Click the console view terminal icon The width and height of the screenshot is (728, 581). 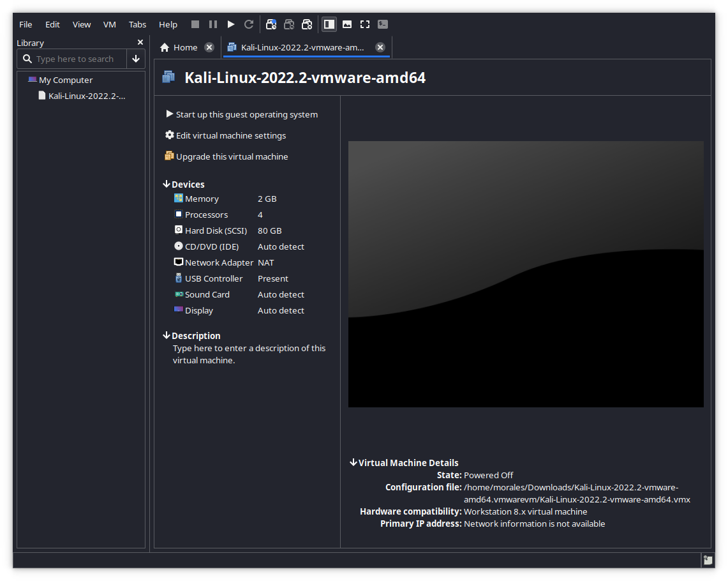coord(383,24)
